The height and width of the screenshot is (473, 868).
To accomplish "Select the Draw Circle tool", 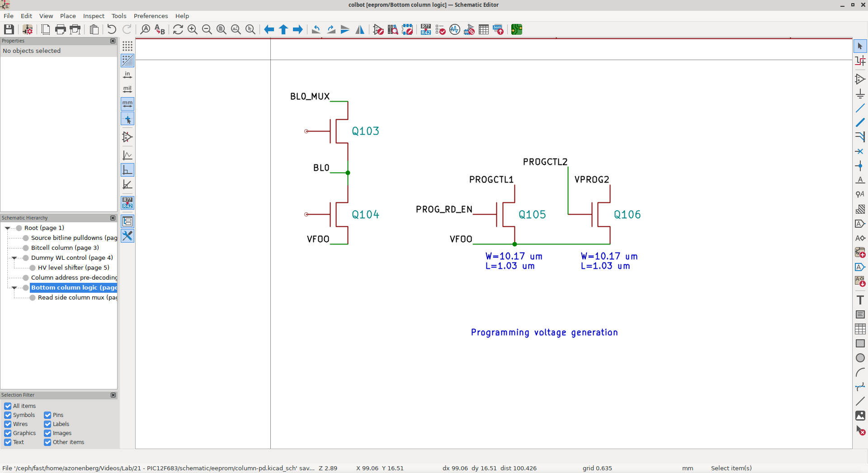I will pos(860,358).
